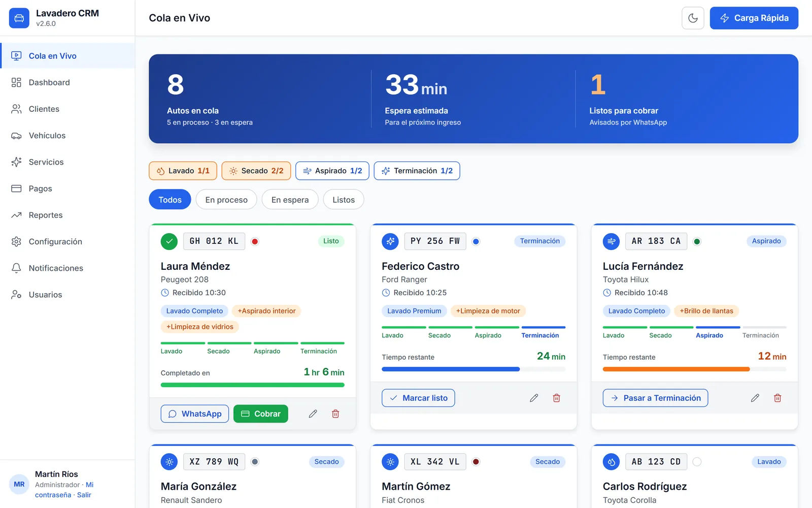Screen dimensions: 812x508
Task: Click the Reportes trend icon
Action: (16, 215)
